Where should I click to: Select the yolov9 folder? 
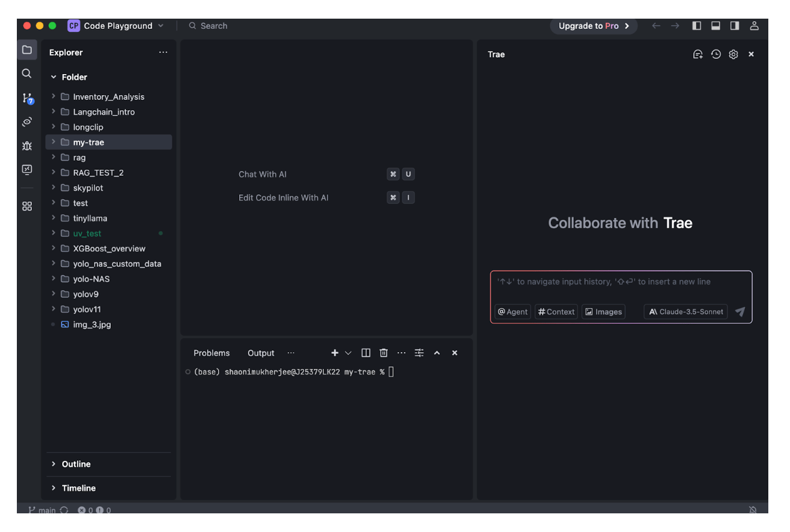(x=108, y=294)
